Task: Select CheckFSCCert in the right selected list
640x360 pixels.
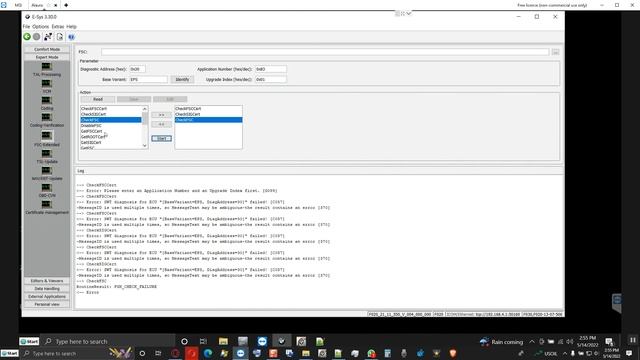Action: pyautogui.click(x=209, y=109)
